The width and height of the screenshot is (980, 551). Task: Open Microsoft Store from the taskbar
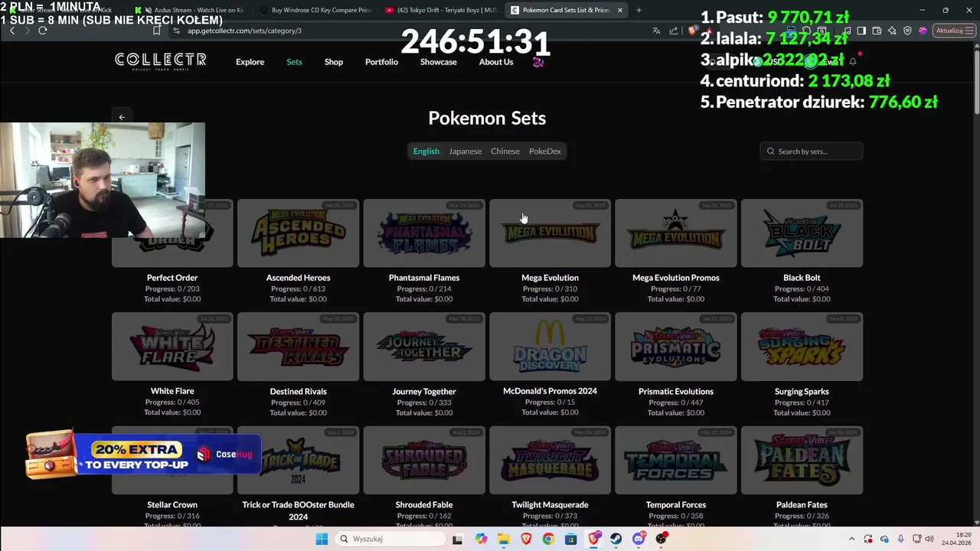pyautogui.click(x=571, y=539)
